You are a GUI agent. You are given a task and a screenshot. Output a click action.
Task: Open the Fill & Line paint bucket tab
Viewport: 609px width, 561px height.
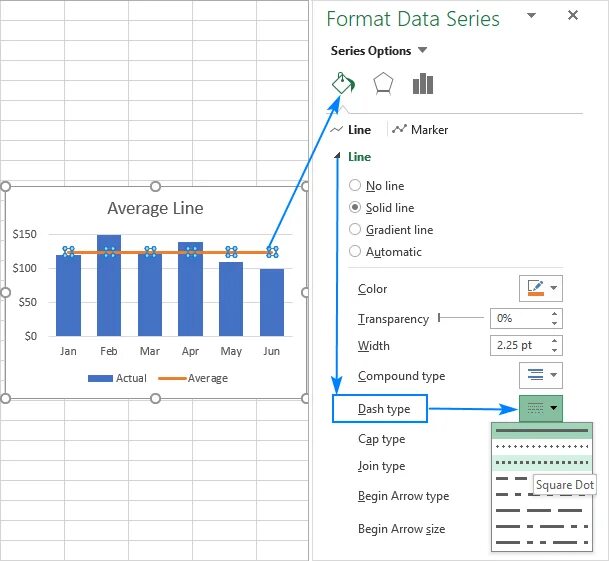(x=343, y=84)
